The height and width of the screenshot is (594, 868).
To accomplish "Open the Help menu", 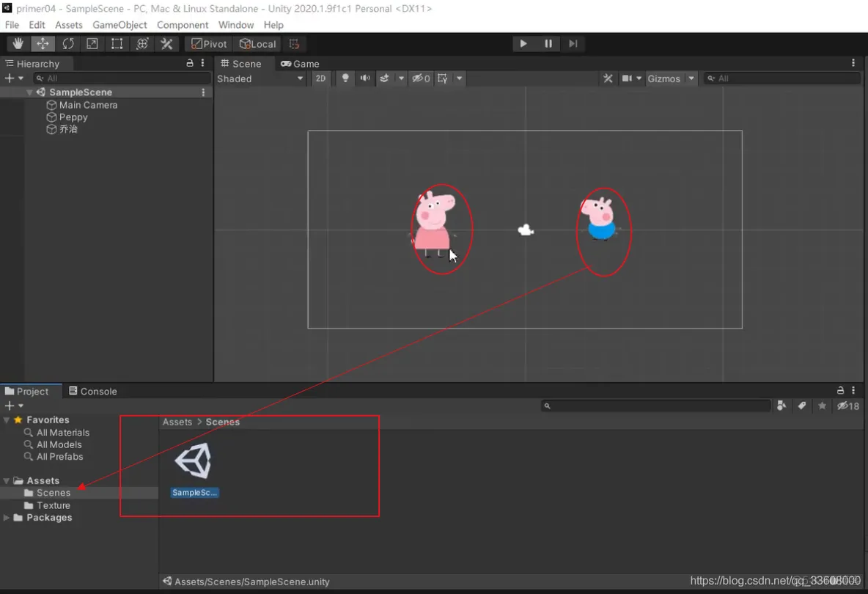I will (273, 25).
